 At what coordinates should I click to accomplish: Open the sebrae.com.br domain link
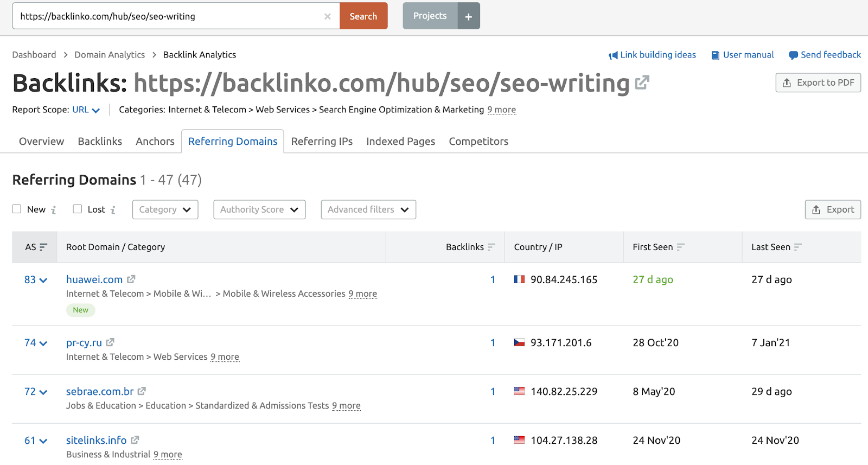(x=100, y=391)
